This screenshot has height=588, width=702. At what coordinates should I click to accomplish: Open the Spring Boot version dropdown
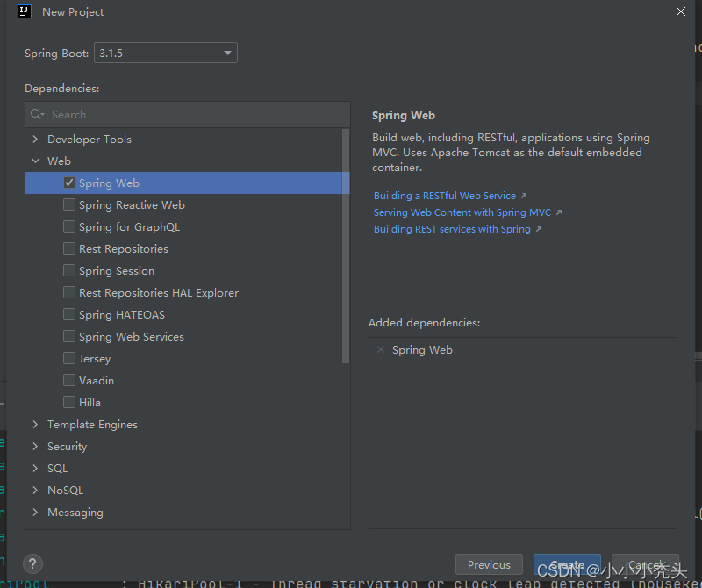point(227,53)
